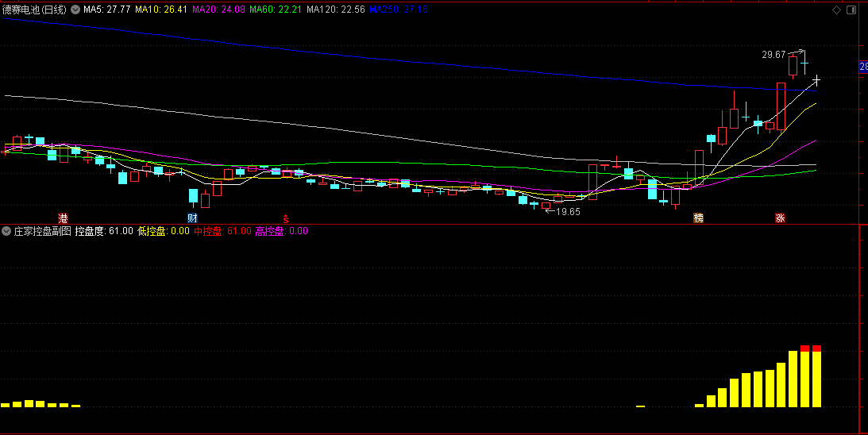Viewport: 868px width, 435px height.
Task: Click the 高控盘: 0.00 value
Action: click(x=282, y=231)
